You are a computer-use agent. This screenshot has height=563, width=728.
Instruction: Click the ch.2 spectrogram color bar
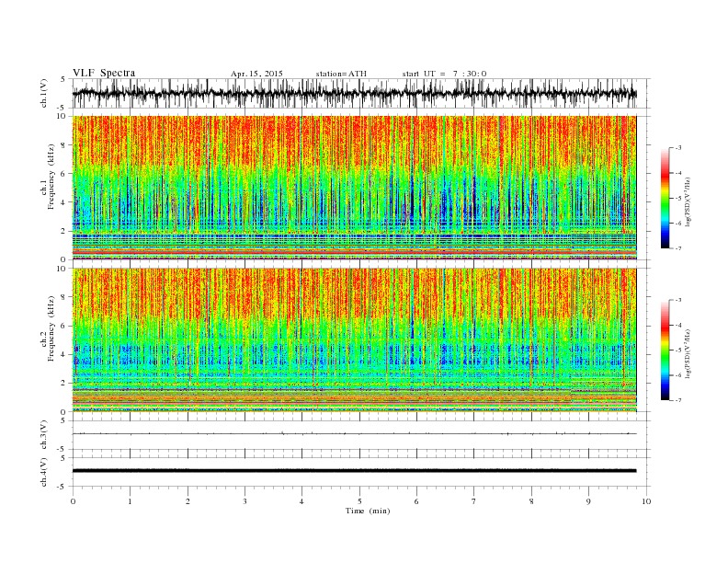coord(665,350)
